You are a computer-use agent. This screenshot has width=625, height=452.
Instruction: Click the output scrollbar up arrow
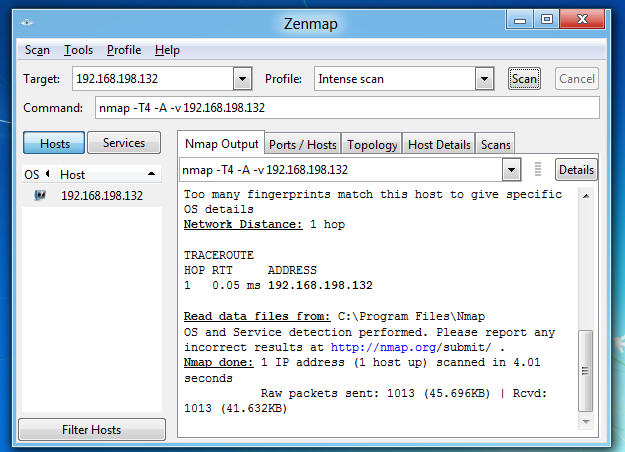(x=586, y=196)
